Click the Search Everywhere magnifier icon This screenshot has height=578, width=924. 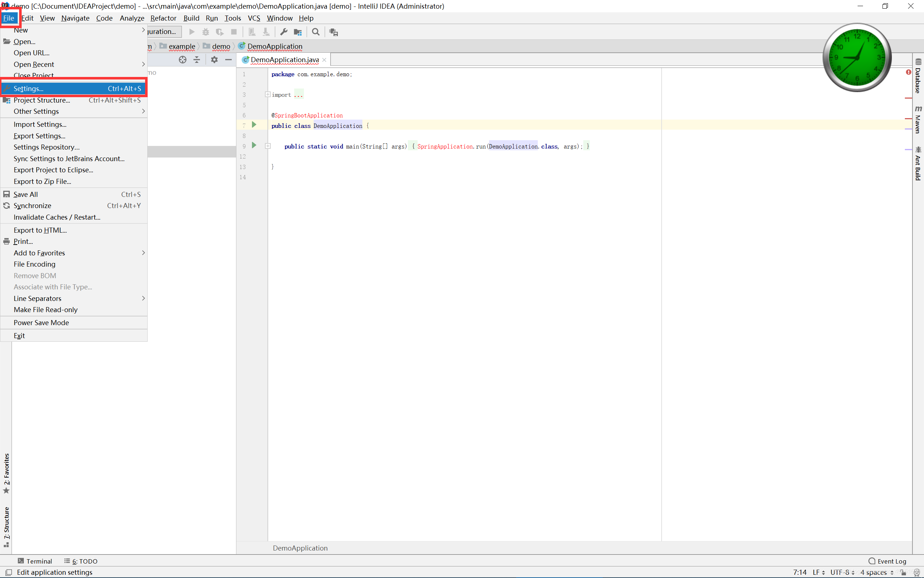tap(316, 32)
